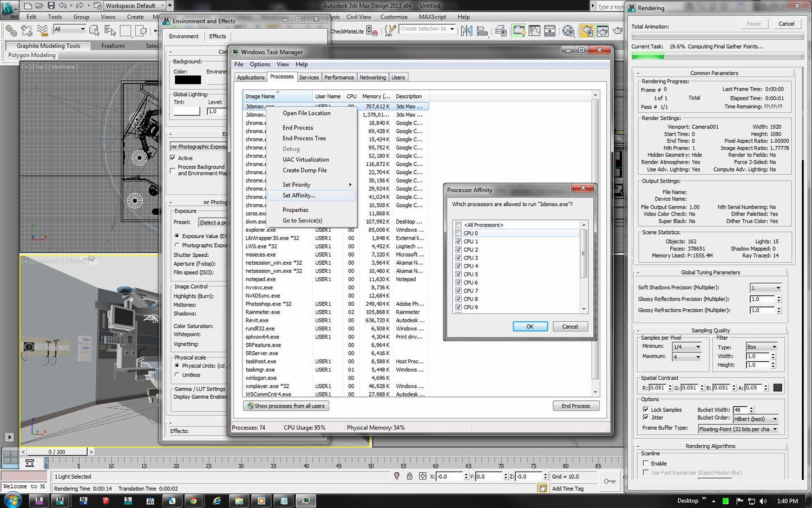Click the New Scene icon in quick access toolbar
The image size is (812, 508).
[x=28, y=5]
